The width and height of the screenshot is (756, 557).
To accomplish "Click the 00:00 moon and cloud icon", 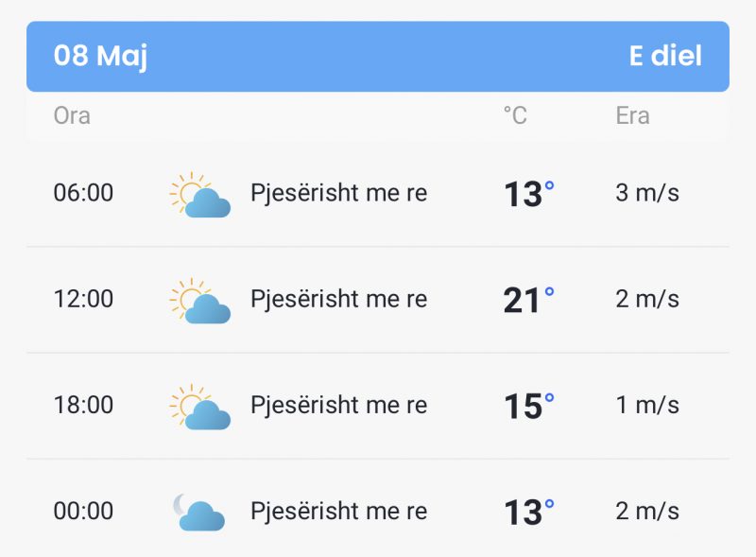I will coord(198,513).
